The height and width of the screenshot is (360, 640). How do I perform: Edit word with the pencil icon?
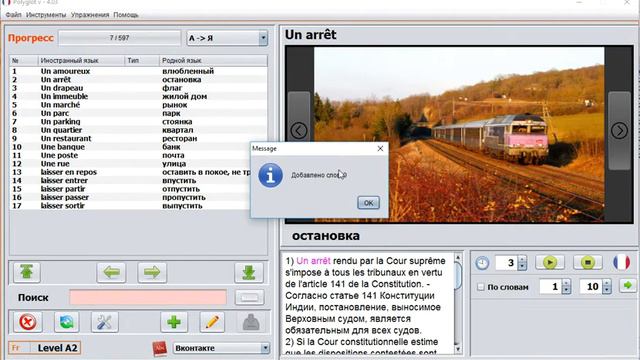(x=212, y=322)
